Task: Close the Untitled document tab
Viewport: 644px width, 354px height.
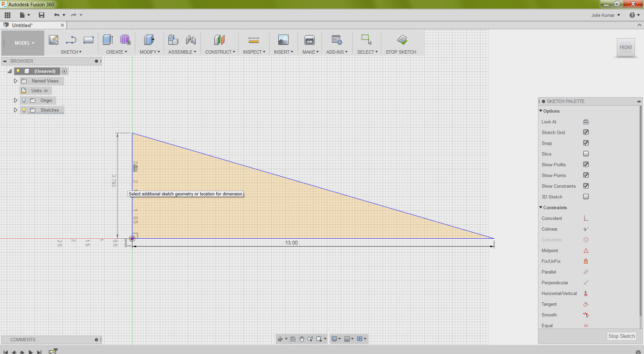Action: click(62, 25)
